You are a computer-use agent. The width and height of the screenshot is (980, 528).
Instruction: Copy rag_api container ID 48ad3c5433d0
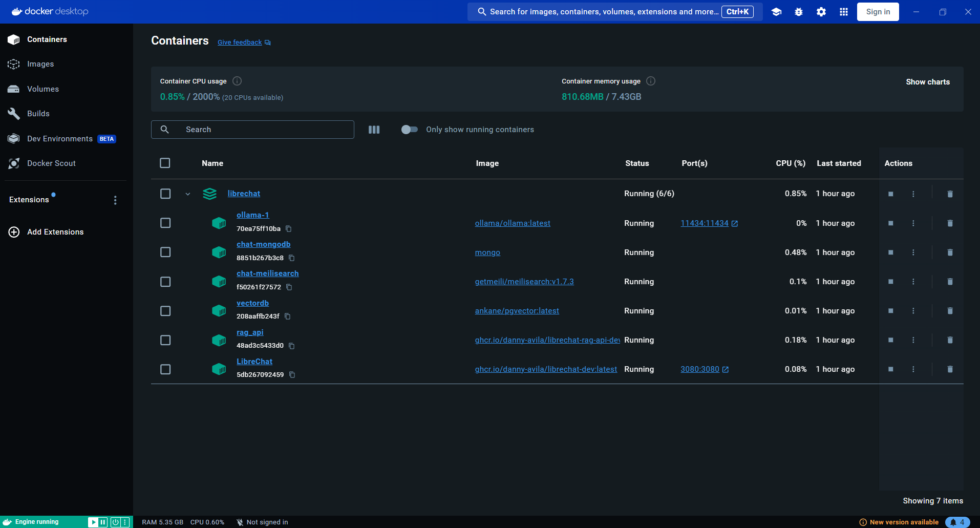[292, 346]
